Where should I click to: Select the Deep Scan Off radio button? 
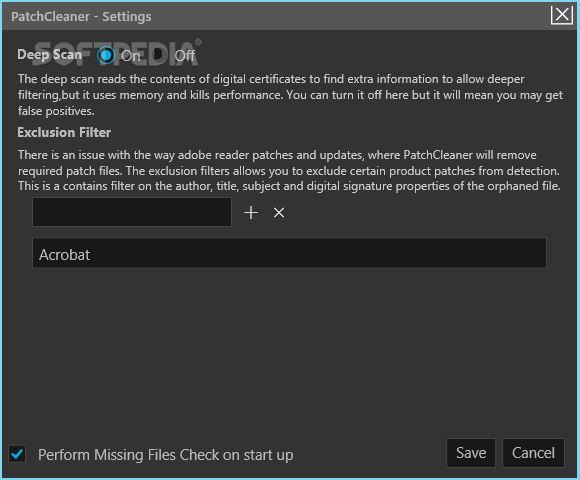(x=159, y=55)
